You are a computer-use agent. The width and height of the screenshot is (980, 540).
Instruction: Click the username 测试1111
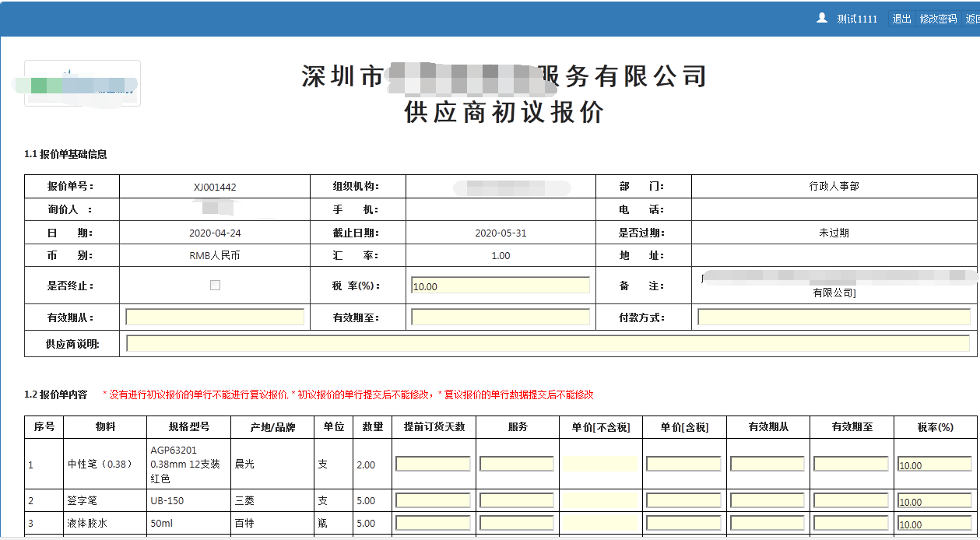857,19
